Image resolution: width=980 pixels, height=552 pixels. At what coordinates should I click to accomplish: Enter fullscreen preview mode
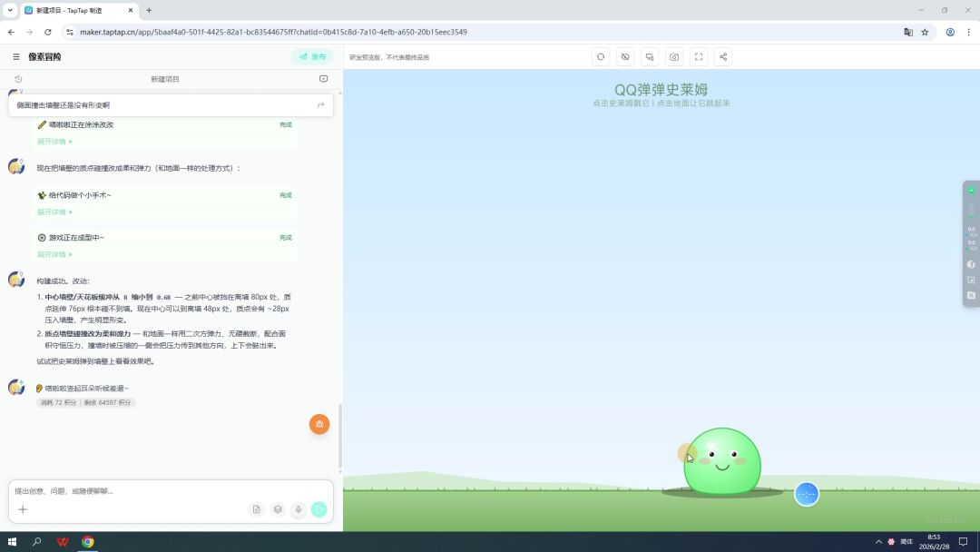pos(699,57)
